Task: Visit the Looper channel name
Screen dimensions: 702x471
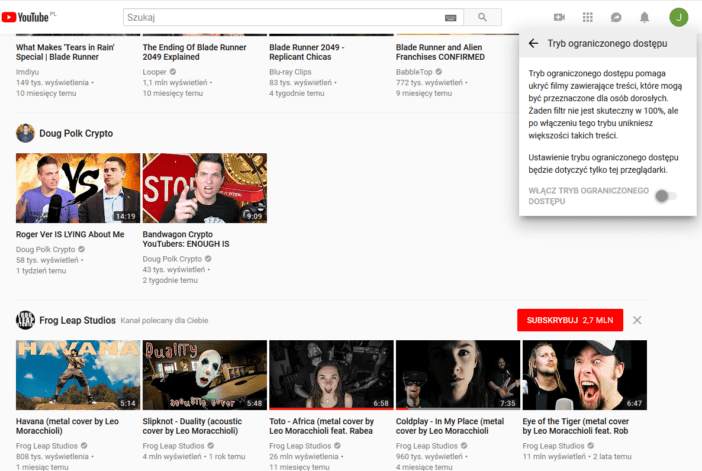Action: click(x=154, y=72)
